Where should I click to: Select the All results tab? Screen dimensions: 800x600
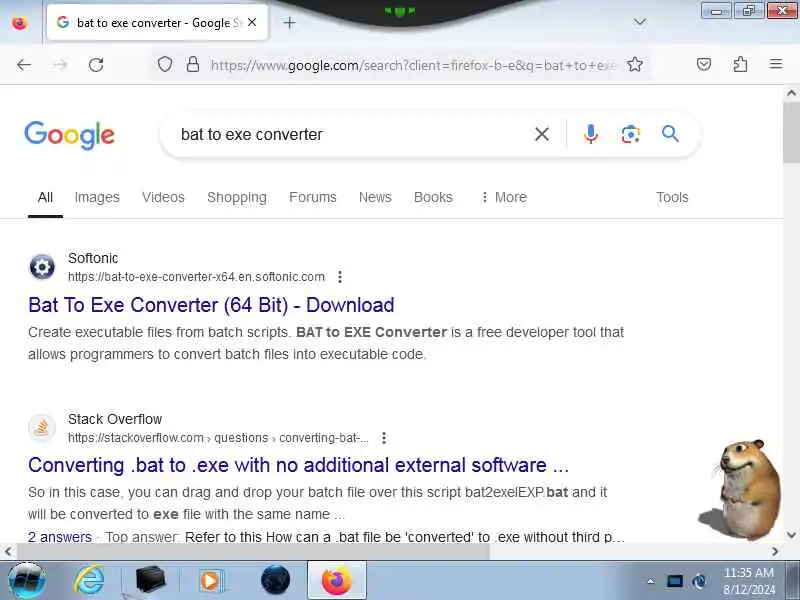pos(45,197)
